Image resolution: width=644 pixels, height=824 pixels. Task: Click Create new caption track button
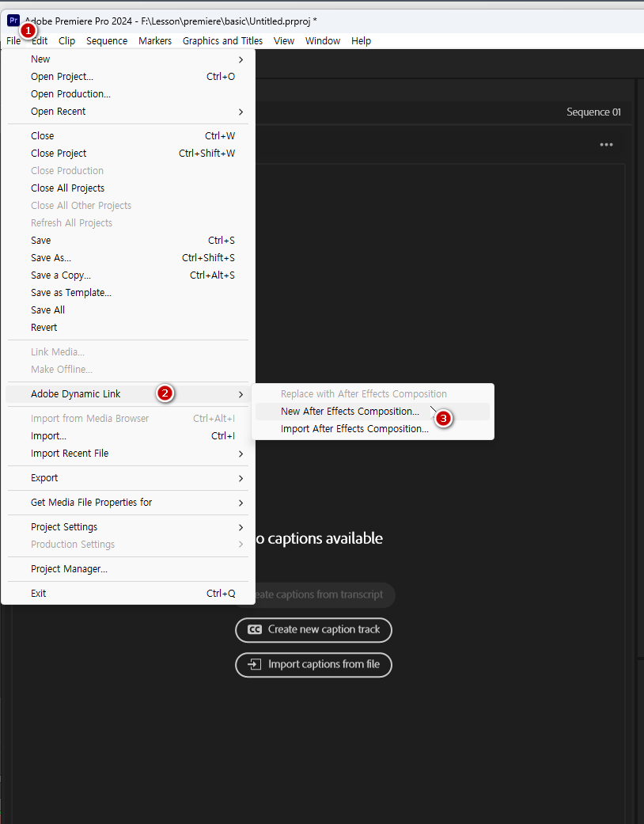pos(313,629)
